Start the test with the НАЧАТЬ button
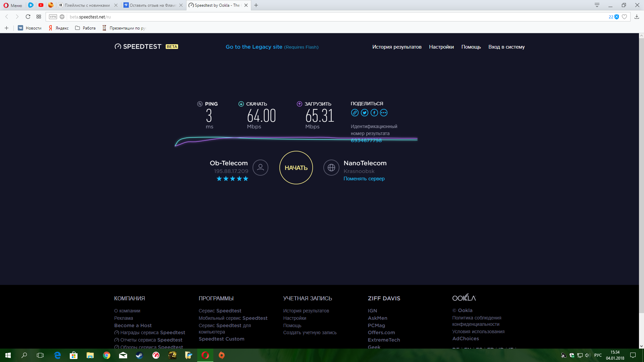Screen dimensions: 644x362 coord(296,168)
